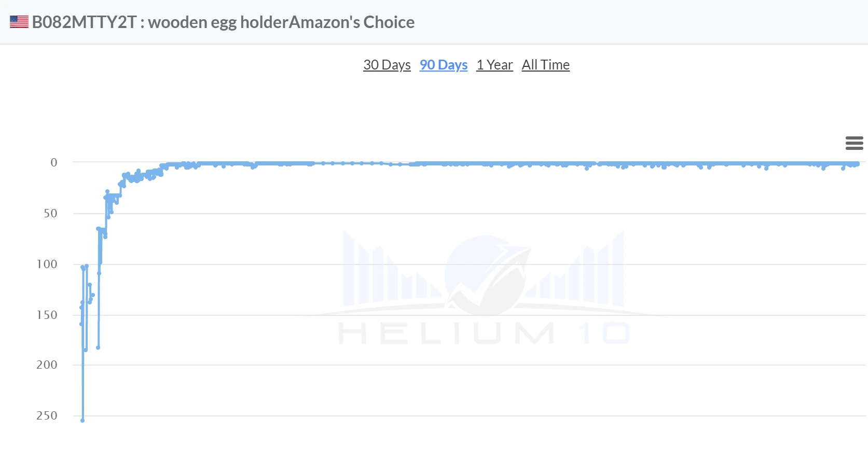Click the vertical drop in the line at chart start
Screen dimensions: 868x460
[83, 363]
